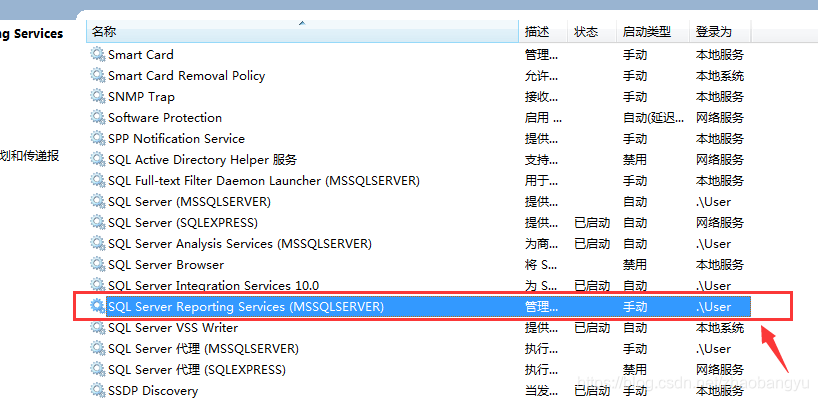Sort by the 描述 column header
The width and height of the screenshot is (818, 401).
[543, 32]
